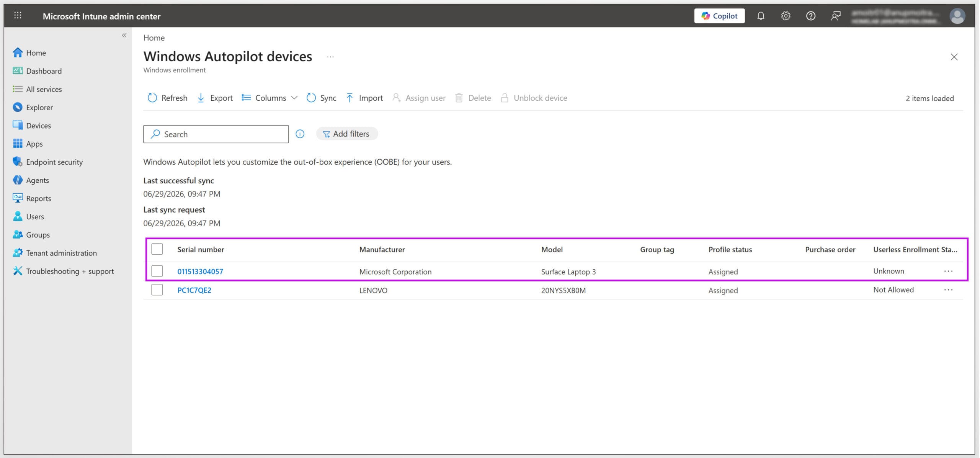
Task: Click the Troubleshooting + support wrench icon
Action: tap(18, 271)
